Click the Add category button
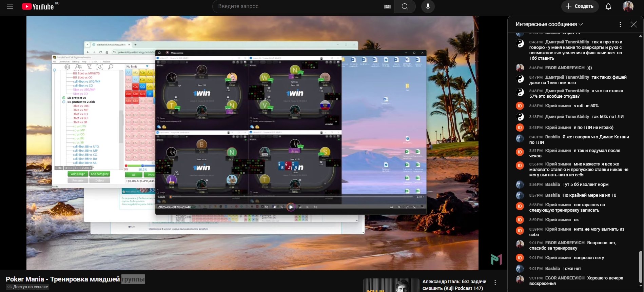This screenshot has height=292, width=644. tap(100, 174)
